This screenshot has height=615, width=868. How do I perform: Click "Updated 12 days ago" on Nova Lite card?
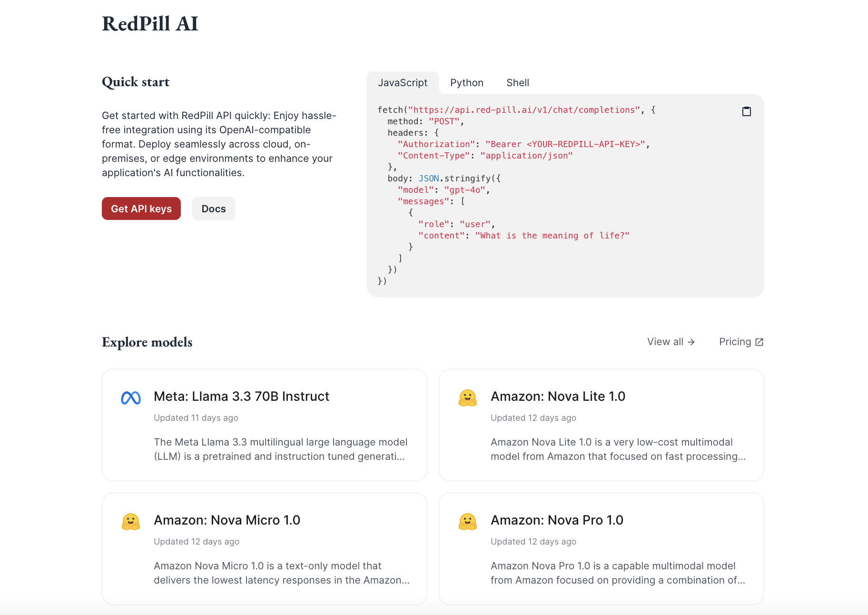[x=533, y=417]
